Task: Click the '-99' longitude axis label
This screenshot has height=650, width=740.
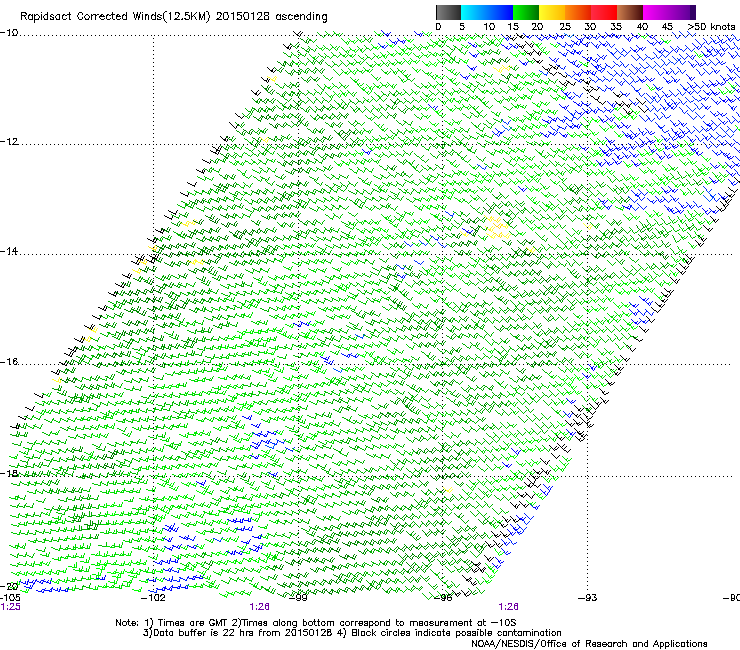Action: pos(298,598)
